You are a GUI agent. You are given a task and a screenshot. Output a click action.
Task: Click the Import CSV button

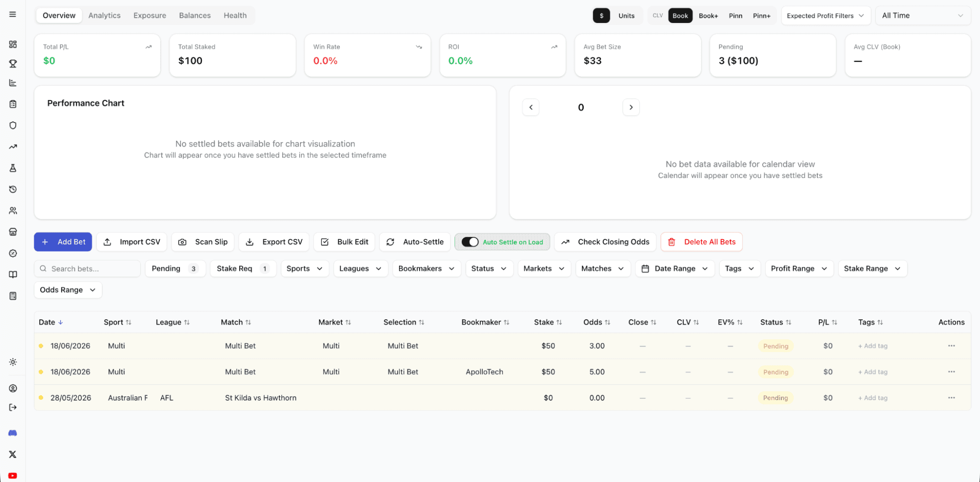click(131, 242)
